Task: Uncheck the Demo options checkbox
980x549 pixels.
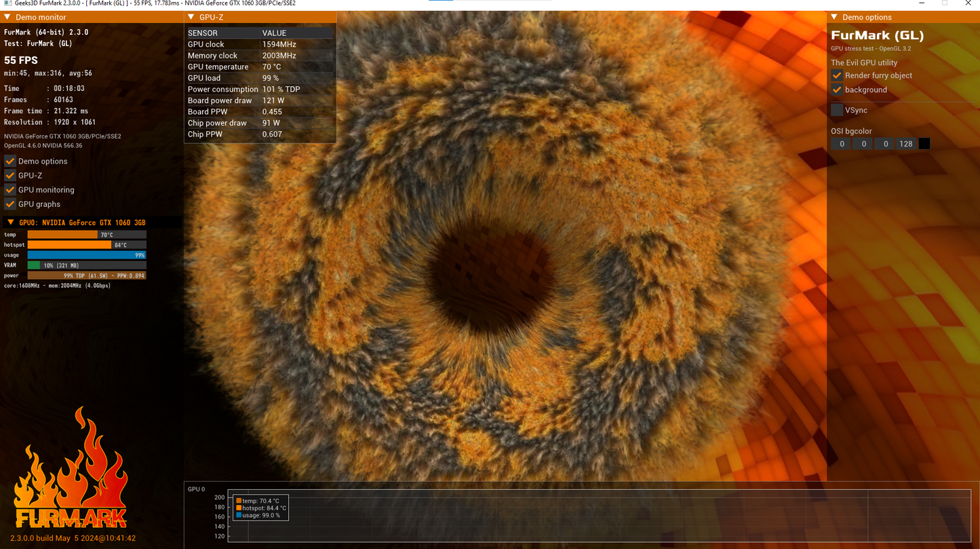Action: pyautogui.click(x=10, y=162)
